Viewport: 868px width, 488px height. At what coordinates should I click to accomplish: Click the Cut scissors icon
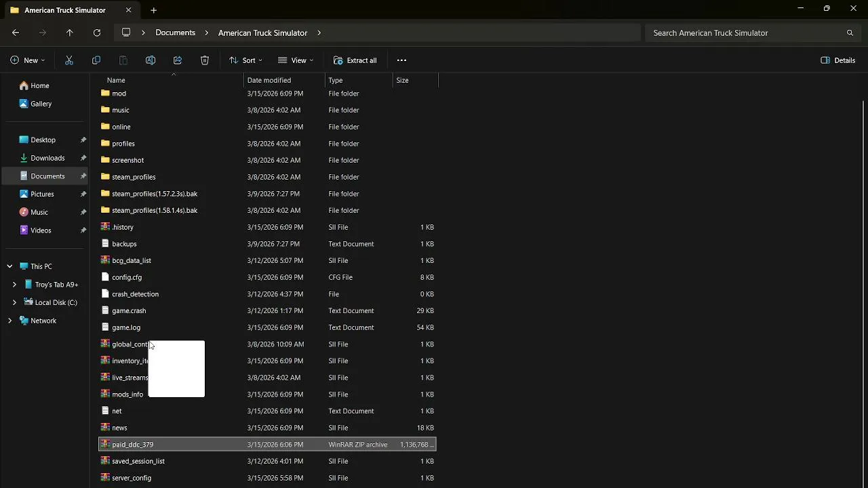pos(69,60)
